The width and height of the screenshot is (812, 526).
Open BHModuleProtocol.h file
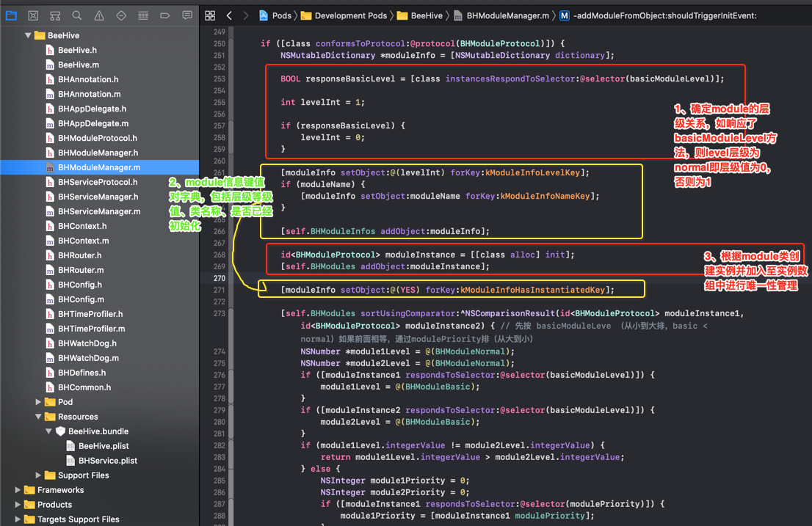point(99,138)
